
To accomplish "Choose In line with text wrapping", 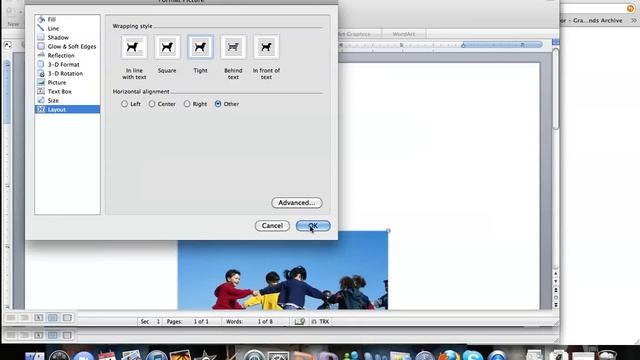I will coord(134,47).
